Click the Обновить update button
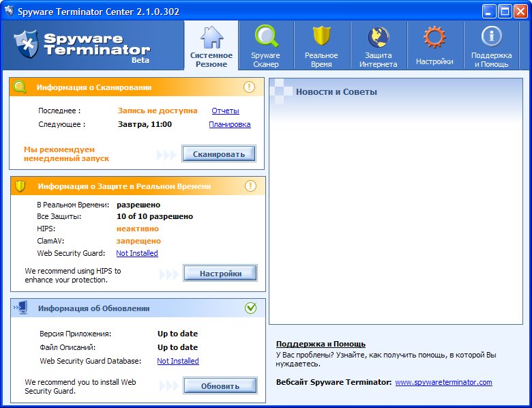The image size is (532, 408). (x=220, y=386)
